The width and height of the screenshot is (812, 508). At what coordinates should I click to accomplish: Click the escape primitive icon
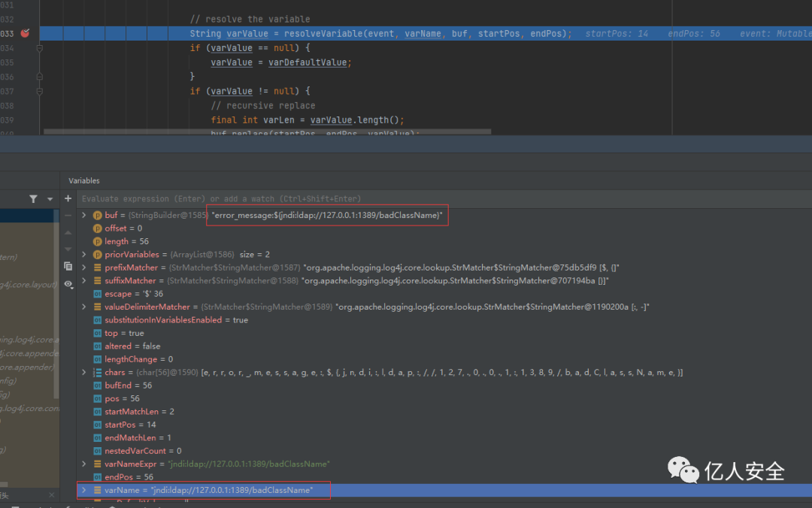coord(97,294)
